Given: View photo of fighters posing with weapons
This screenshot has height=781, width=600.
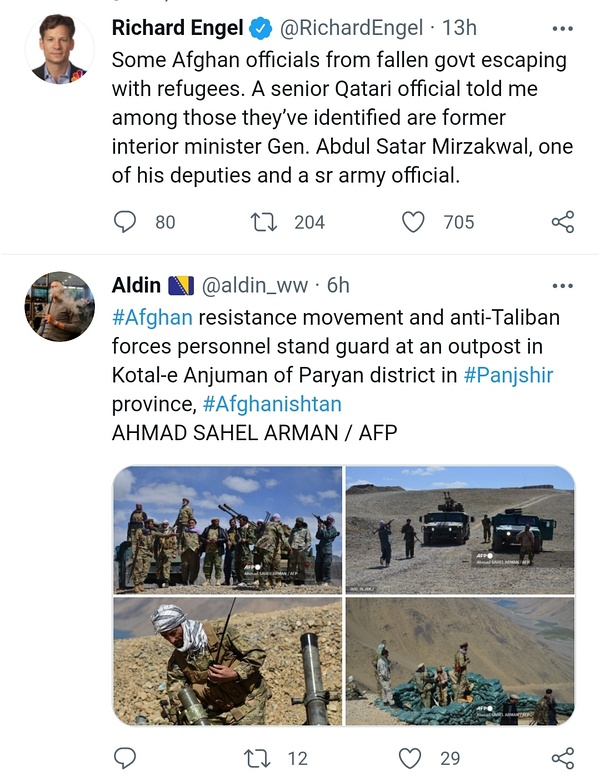Looking at the screenshot, I should [x=228, y=529].
